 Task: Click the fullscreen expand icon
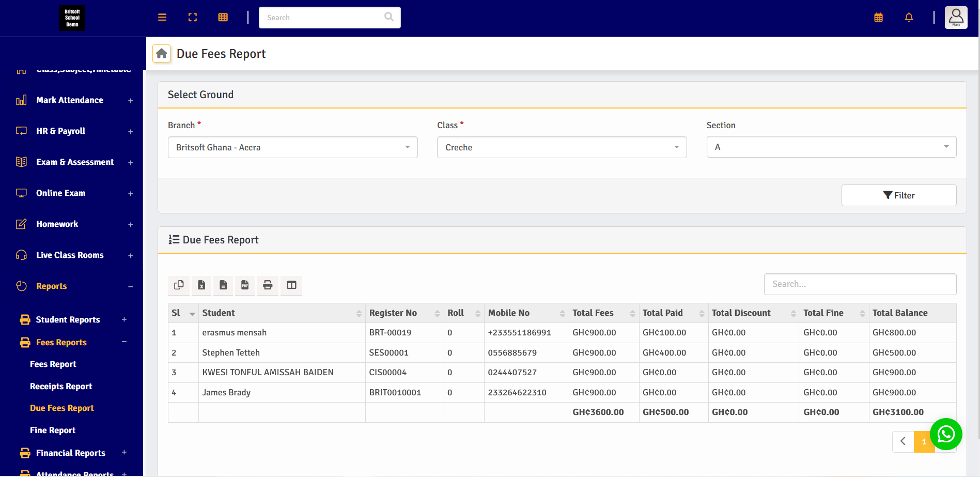click(193, 18)
